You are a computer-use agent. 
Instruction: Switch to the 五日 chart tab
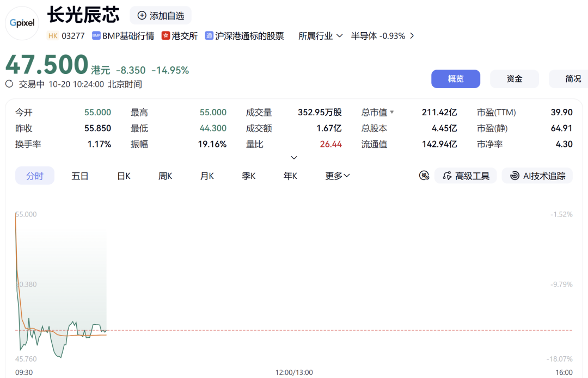[80, 176]
